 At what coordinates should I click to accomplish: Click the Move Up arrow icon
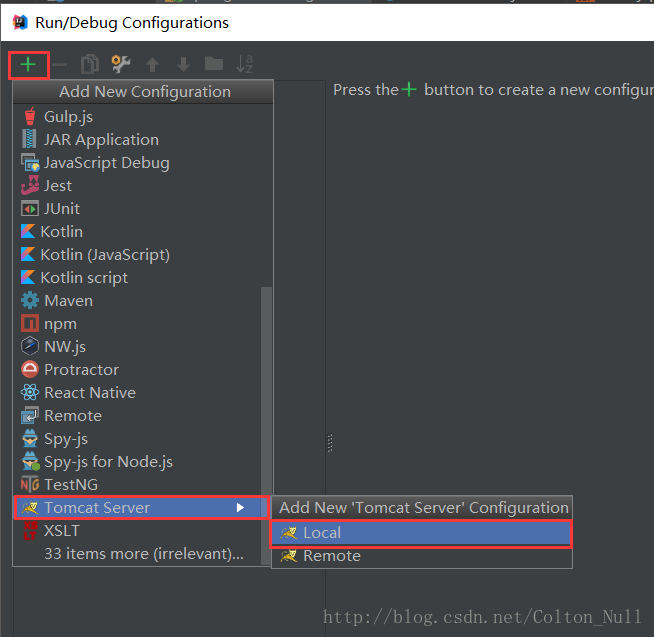point(152,65)
